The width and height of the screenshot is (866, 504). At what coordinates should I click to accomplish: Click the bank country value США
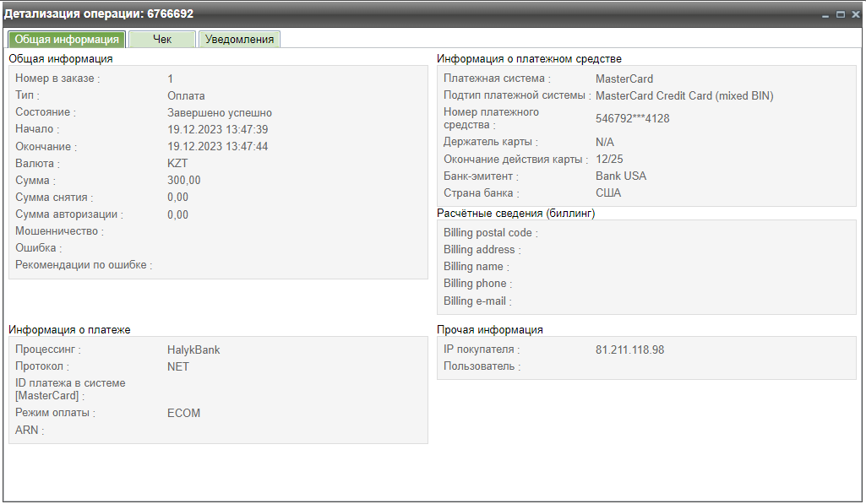[607, 193]
